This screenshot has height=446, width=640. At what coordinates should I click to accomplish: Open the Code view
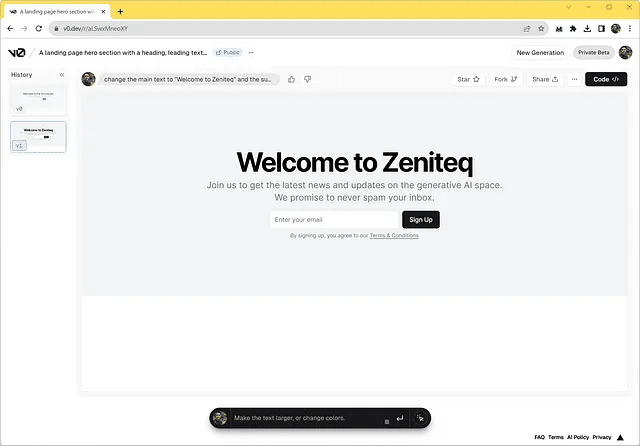point(606,79)
